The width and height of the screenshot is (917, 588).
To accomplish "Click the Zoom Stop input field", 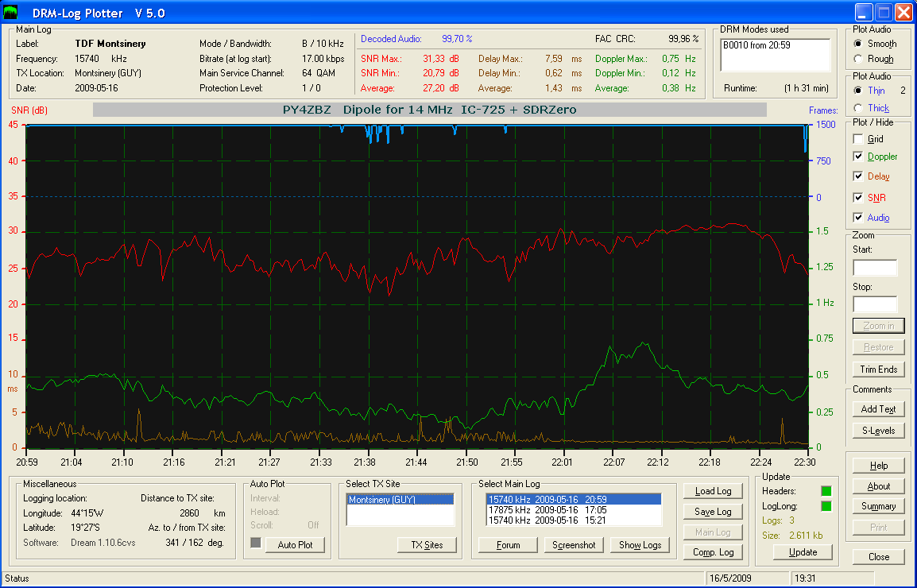I will 874,304.
